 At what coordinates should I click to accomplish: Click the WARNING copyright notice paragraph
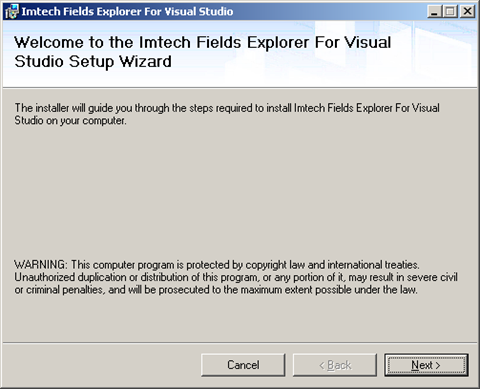236,277
